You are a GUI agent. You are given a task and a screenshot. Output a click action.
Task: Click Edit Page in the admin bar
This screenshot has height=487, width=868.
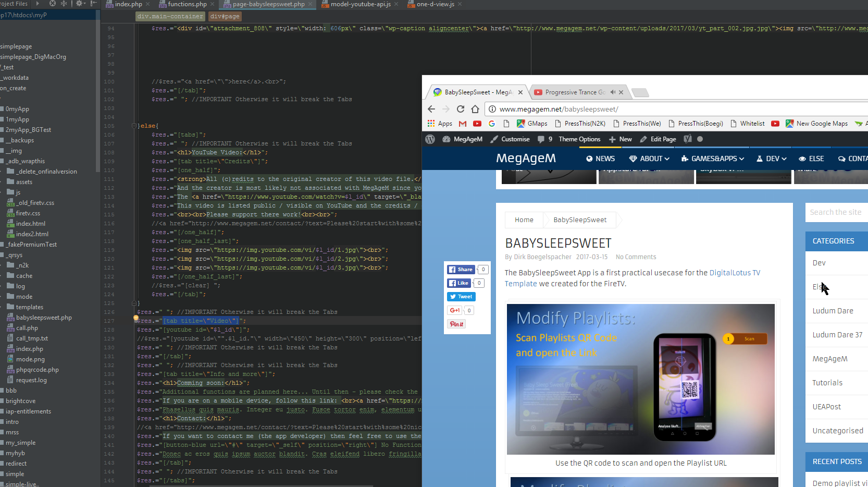[658, 139]
